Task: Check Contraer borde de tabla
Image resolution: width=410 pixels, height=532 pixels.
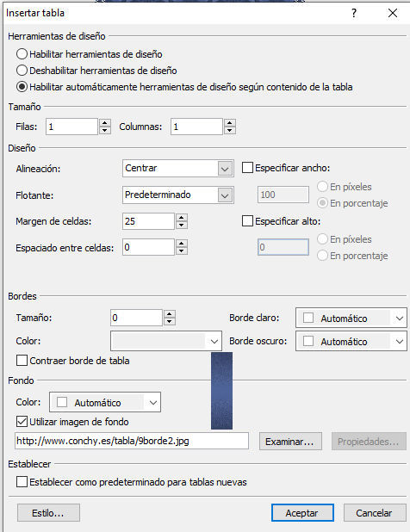Action: tap(22, 361)
